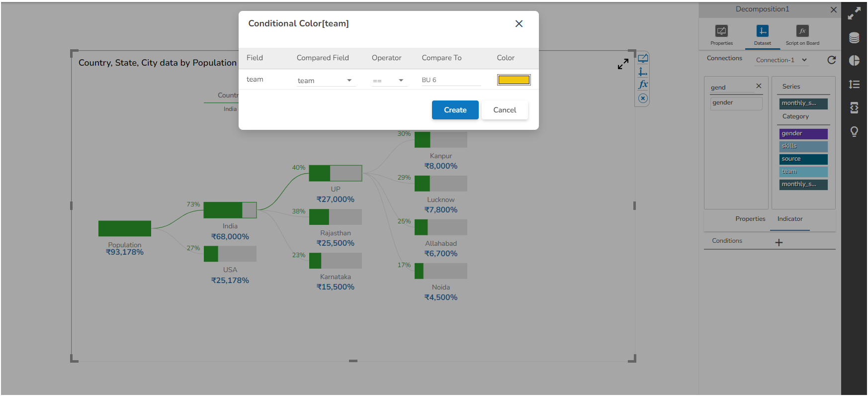The width and height of the screenshot is (868, 396).
Task: Open the pie chart components icon
Action: pos(854,61)
